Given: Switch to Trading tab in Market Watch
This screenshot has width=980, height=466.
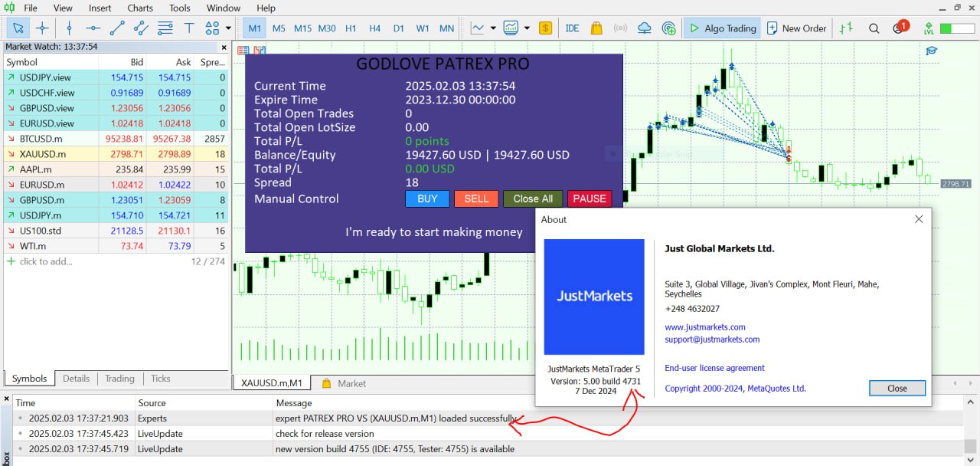Looking at the screenshot, I should click(x=119, y=379).
